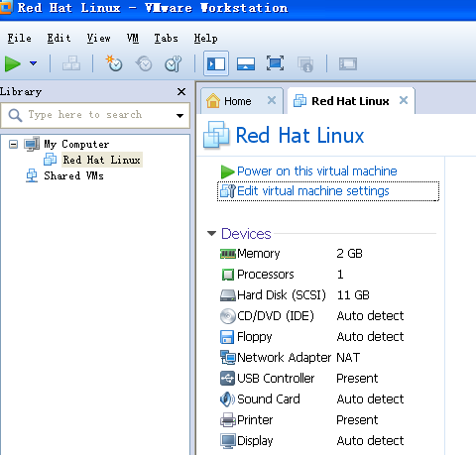Open the Tabs menu

coord(166,38)
